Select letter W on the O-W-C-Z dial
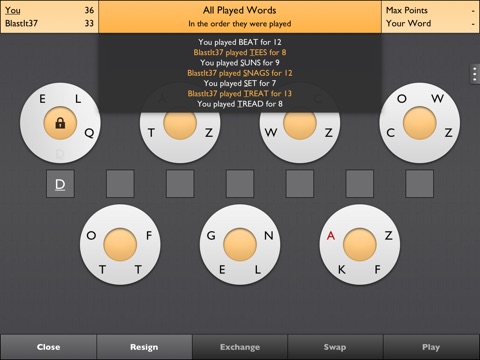 [x=437, y=99]
